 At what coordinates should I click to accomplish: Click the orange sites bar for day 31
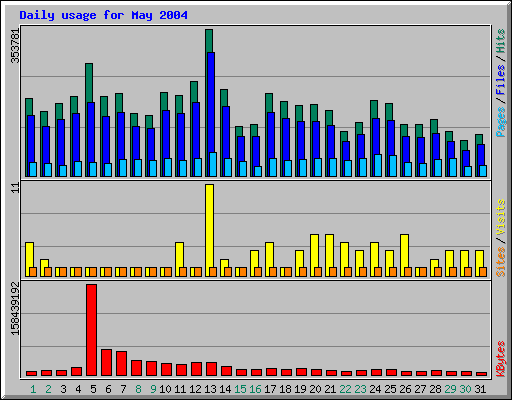point(483,272)
